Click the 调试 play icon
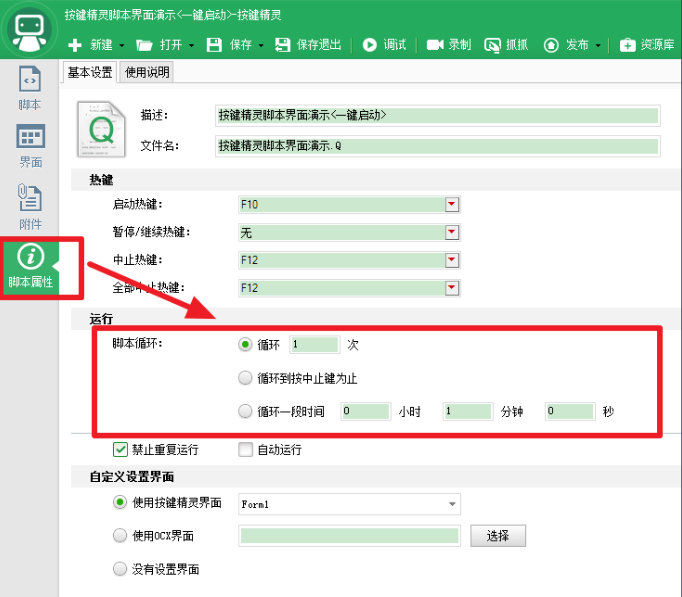 370,45
